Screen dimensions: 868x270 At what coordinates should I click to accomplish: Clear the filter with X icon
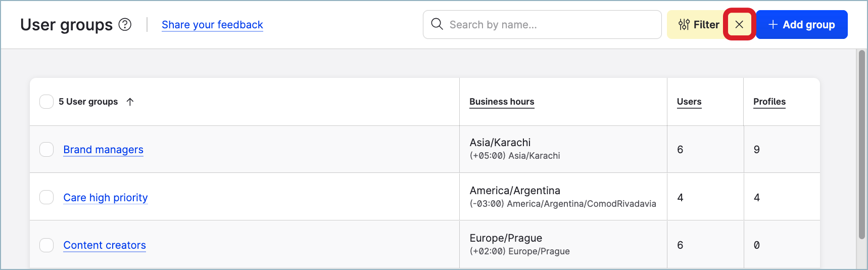coord(739,24)
